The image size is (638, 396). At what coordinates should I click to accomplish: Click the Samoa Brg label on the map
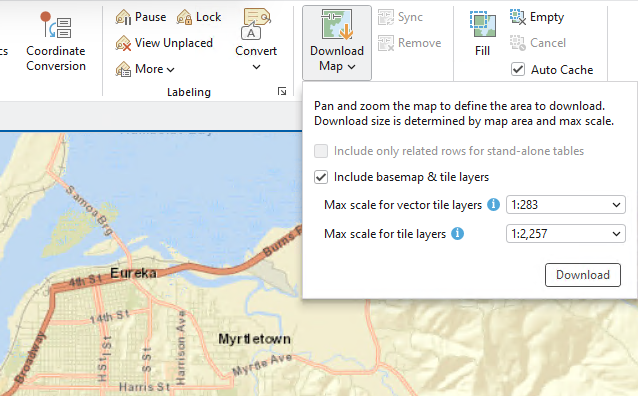(90, 210)
